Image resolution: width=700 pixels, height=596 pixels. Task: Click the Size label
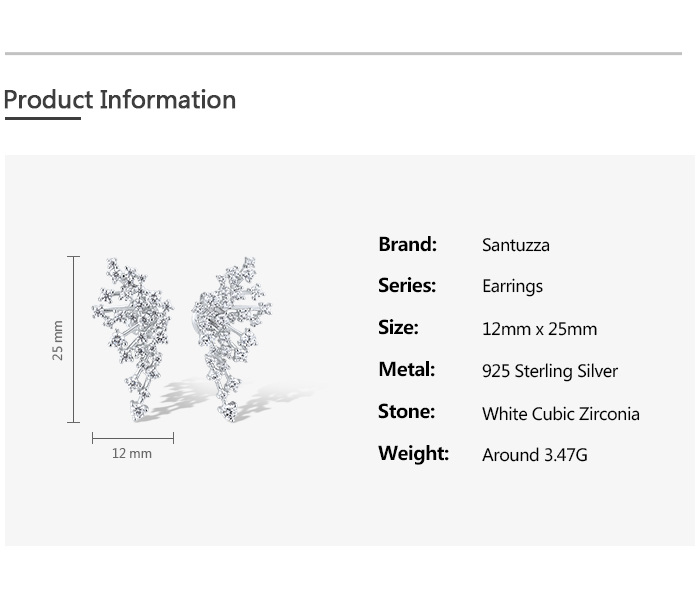[x=398, y=327]
